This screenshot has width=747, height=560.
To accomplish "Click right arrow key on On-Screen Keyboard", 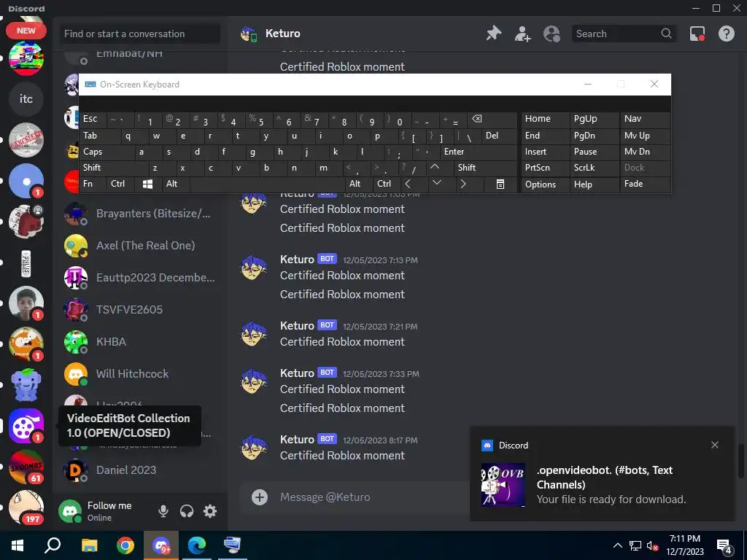I will [x=469, y=184].
